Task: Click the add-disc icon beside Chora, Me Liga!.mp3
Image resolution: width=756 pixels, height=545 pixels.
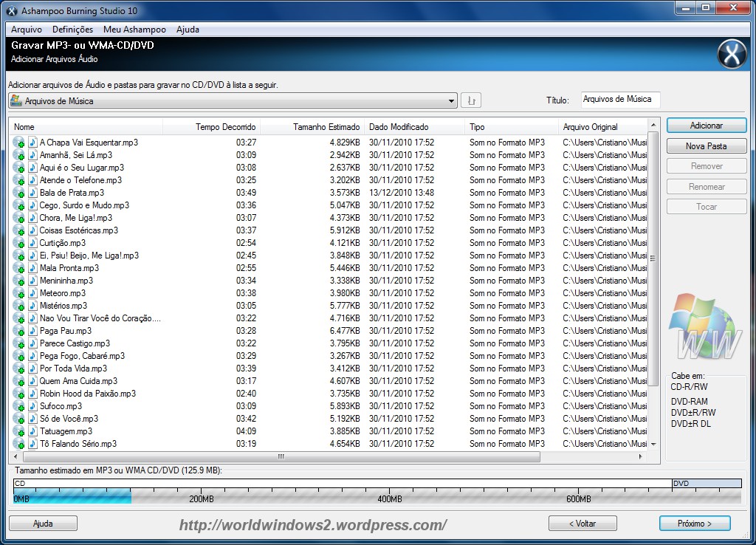Action: tap(18, 218)
